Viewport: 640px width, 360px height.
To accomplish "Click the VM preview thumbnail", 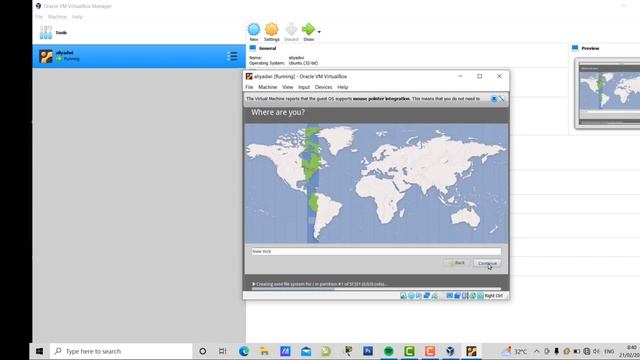I will coord(608,93).
